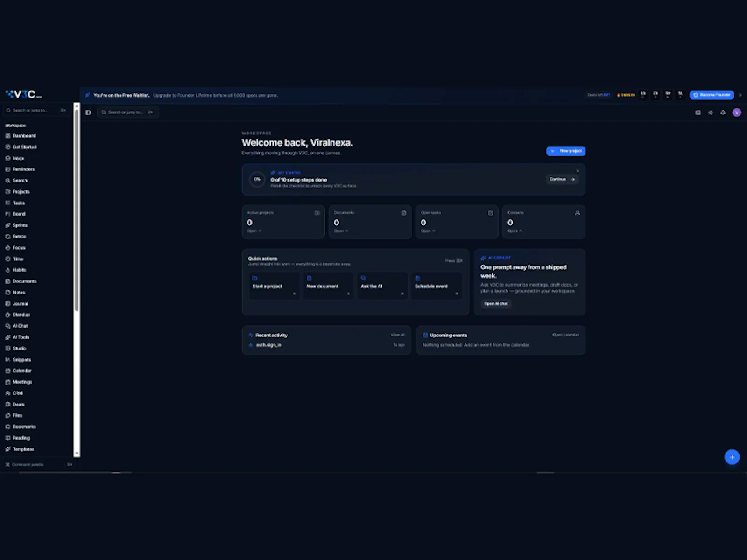Click the Time clock icon

pos(7,259)
